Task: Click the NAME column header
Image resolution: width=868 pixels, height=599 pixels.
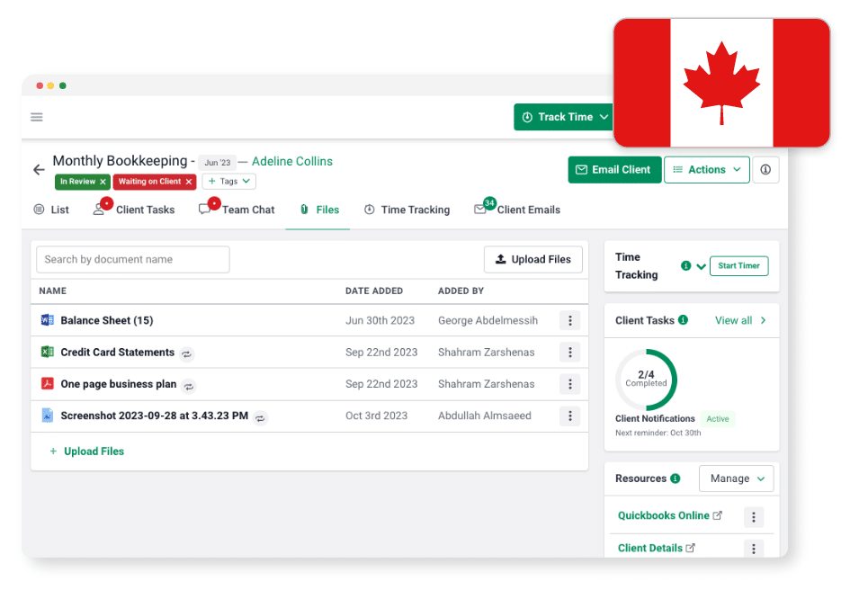Action: [52, 291]
